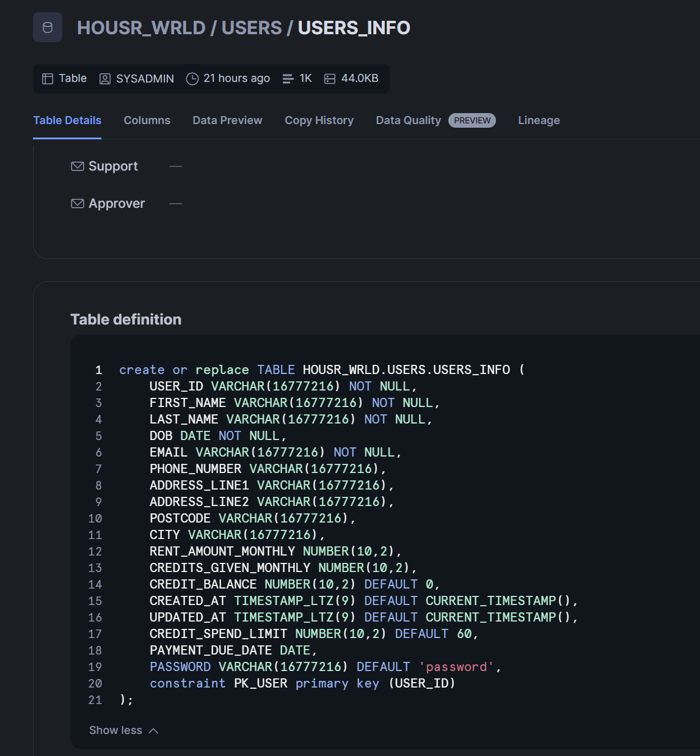Screen dimensions: 700x756
Task: Click the row count icon beside 1K
Action: tap(288, 79)
